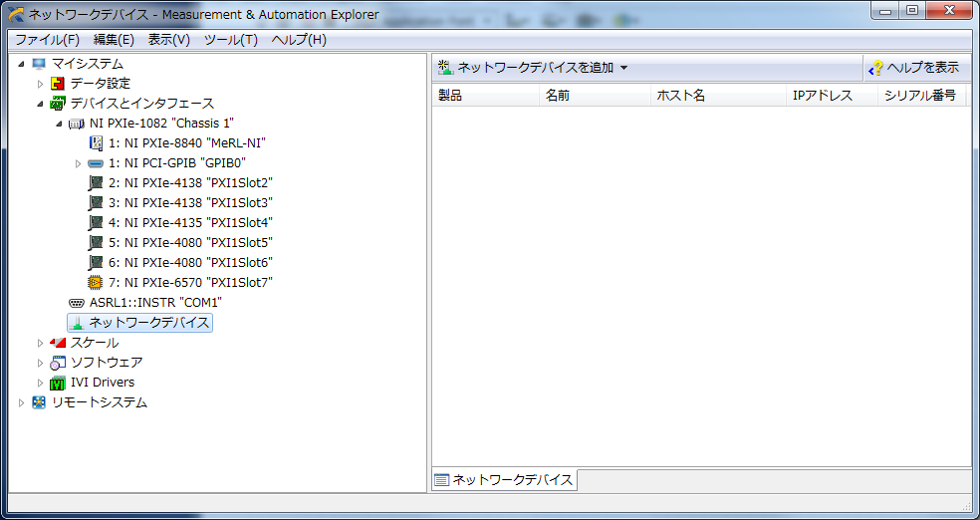980x520 pixels.
Task: Click the ヘルプを表示 button
Action: coord(917,68)
